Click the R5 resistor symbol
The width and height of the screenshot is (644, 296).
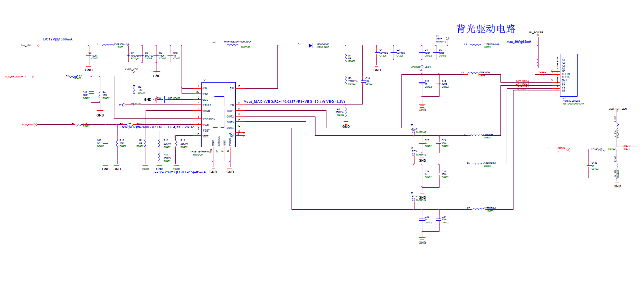[134, 90]
